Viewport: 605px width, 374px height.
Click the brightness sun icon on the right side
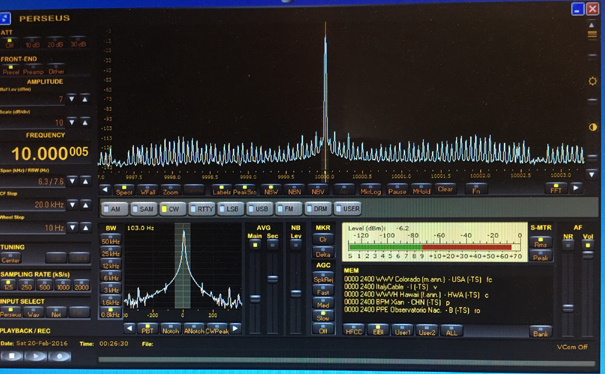(593, 81)
